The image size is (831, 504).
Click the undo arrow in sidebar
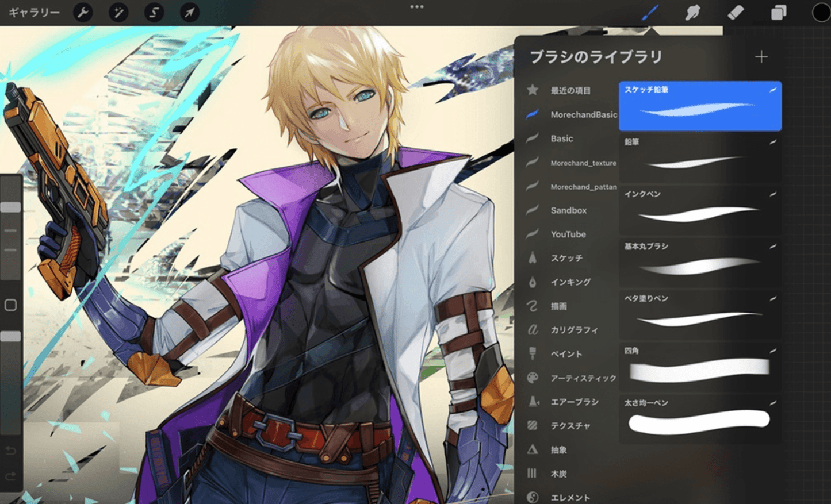[x=10, y=451]
